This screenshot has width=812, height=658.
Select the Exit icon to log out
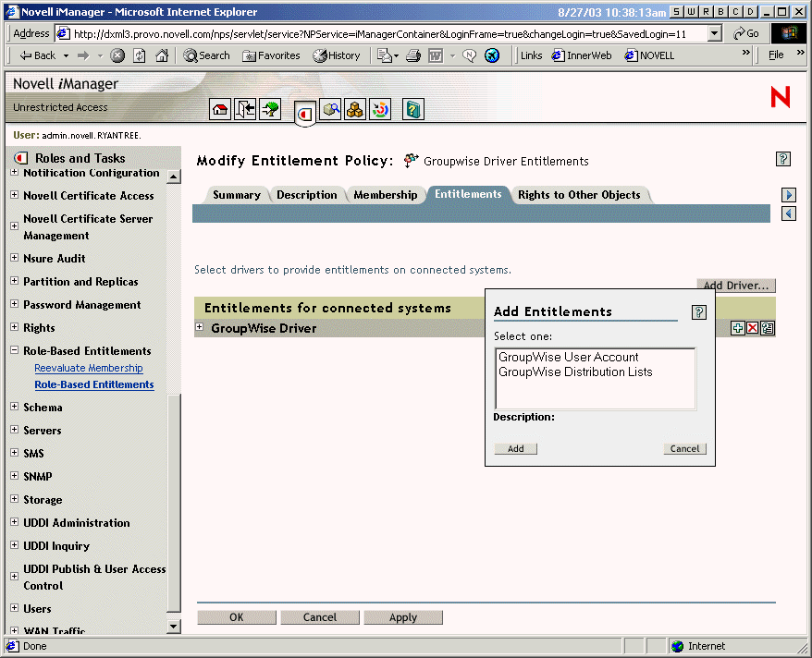[244, 108]
